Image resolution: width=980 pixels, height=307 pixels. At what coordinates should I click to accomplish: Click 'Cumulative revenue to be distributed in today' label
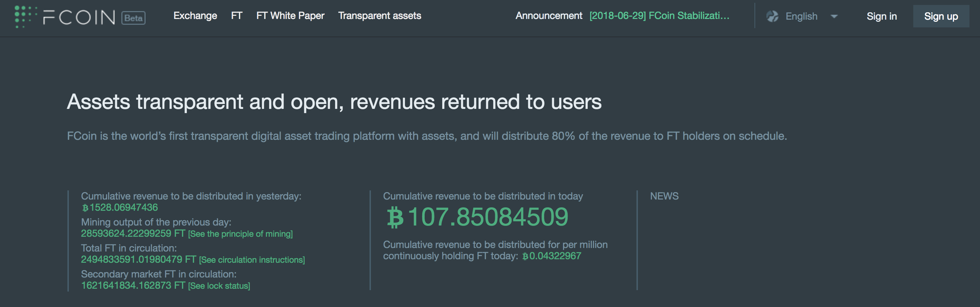[483, 196]
